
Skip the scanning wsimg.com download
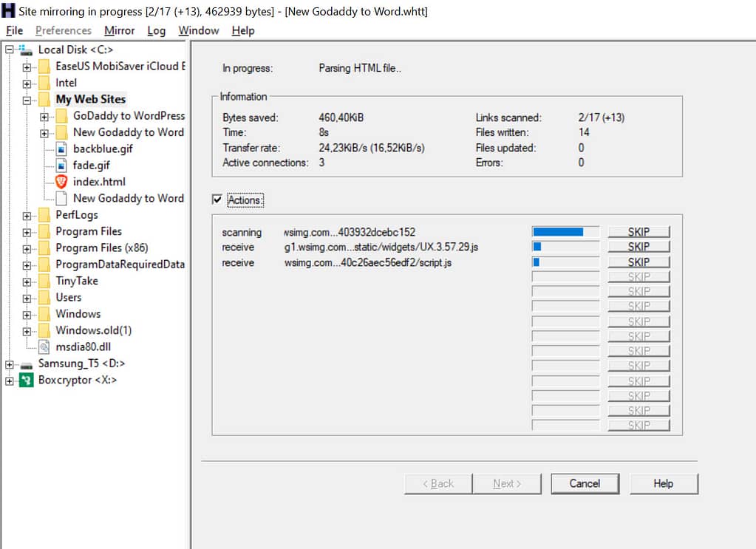[638, 232]
